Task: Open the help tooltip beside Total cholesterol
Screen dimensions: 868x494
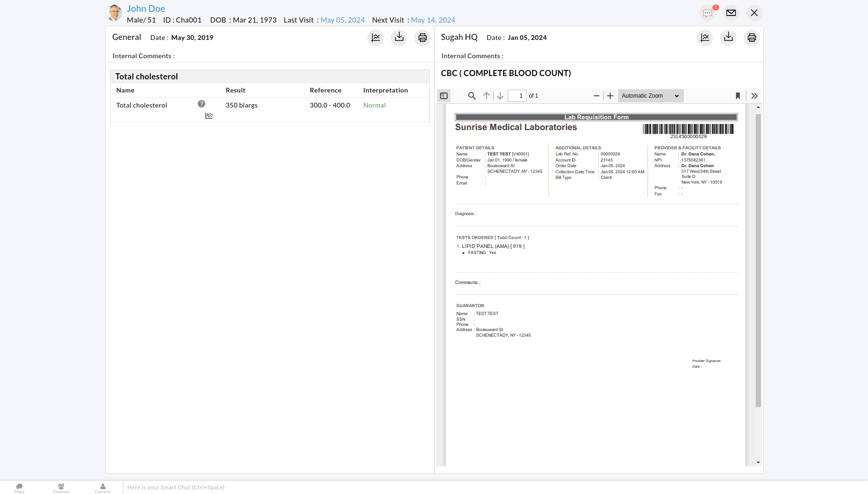Action: (x=201, y=104)
